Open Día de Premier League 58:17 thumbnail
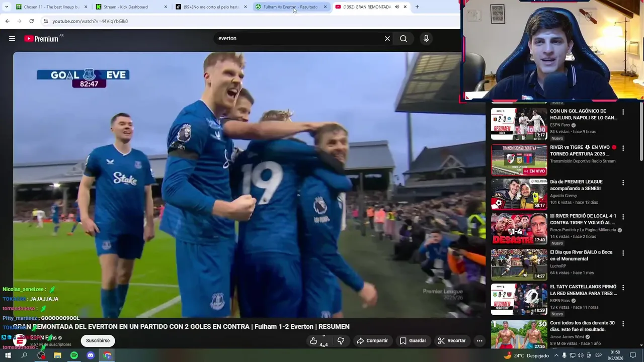644x362 pixels. click(519, 194)
